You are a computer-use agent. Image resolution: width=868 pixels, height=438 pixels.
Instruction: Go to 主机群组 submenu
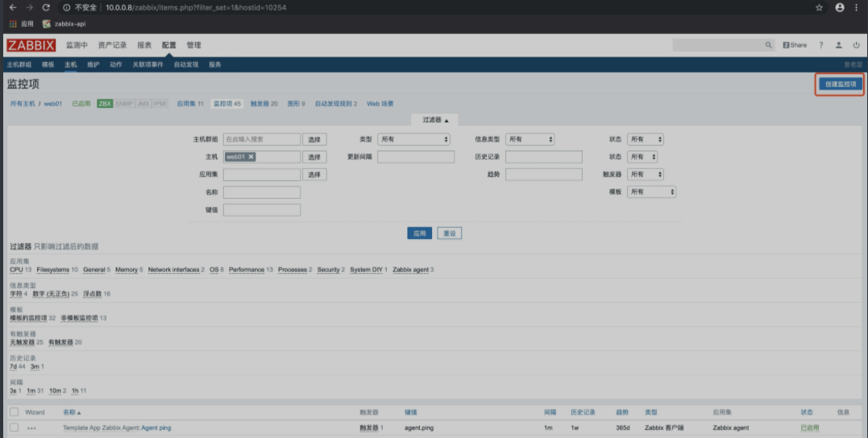pos(19,64)
